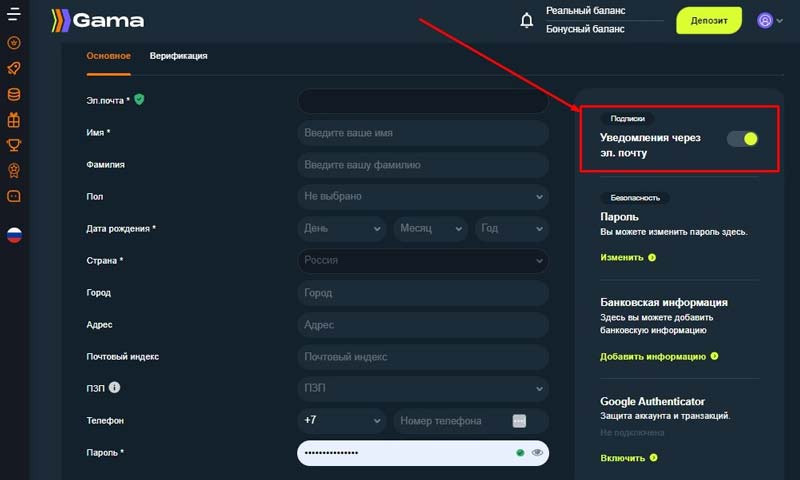Click the rocket icon in sidebar

click(14, 69)
